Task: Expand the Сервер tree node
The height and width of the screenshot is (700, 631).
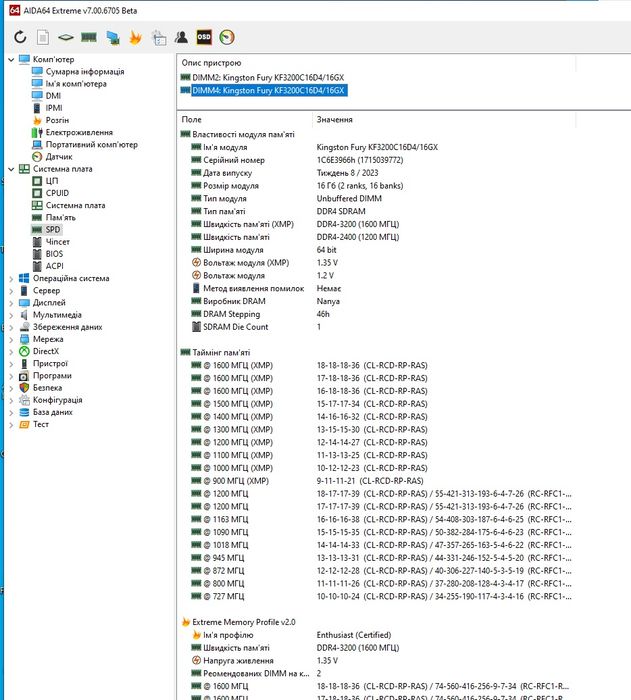Action: tap(11, 291)
